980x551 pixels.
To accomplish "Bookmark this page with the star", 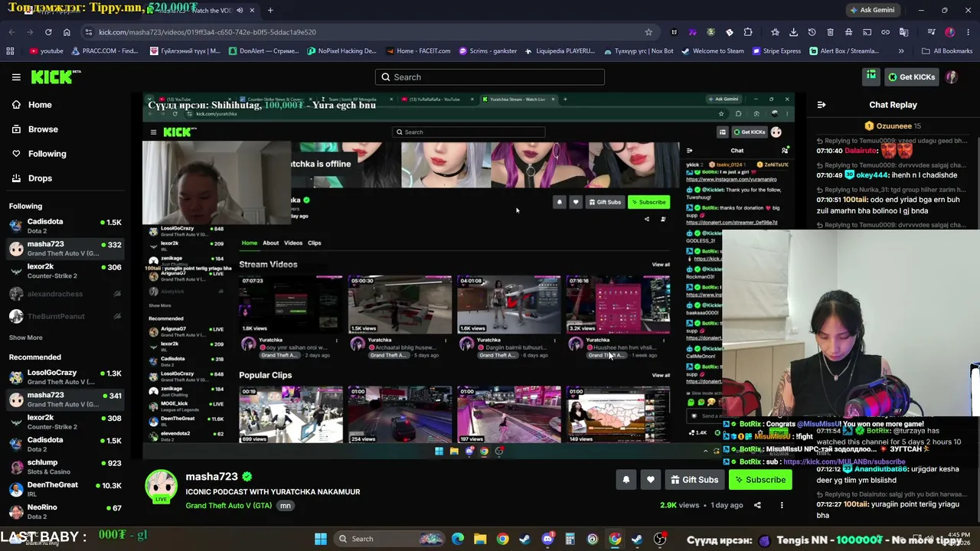I will point(648,32).
